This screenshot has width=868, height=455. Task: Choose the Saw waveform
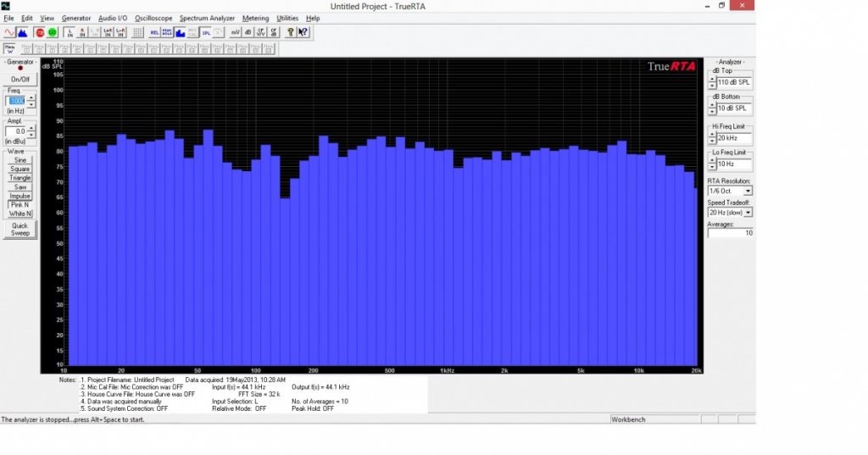20,187
